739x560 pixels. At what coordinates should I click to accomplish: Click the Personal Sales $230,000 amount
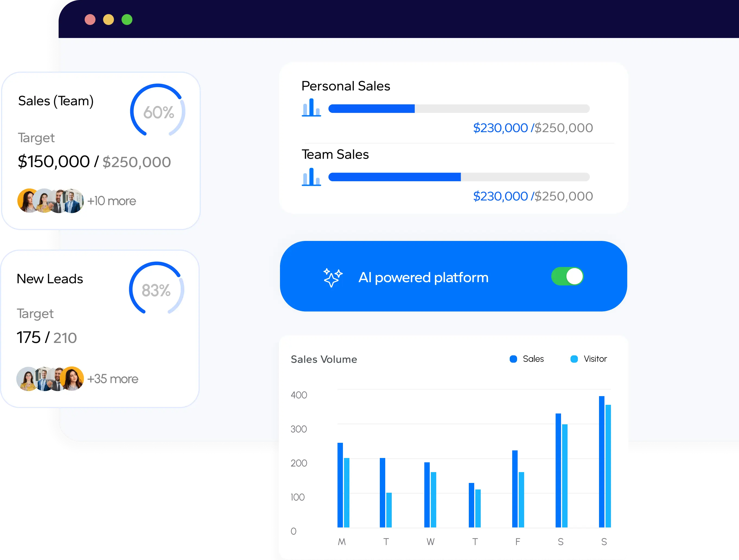point(500,128)
